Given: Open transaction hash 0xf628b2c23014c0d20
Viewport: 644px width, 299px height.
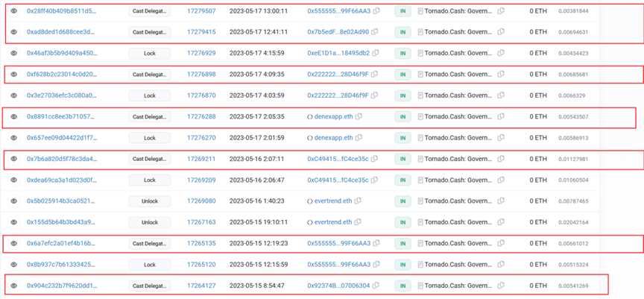Looking at the screenshot, I should click(61, 75).
